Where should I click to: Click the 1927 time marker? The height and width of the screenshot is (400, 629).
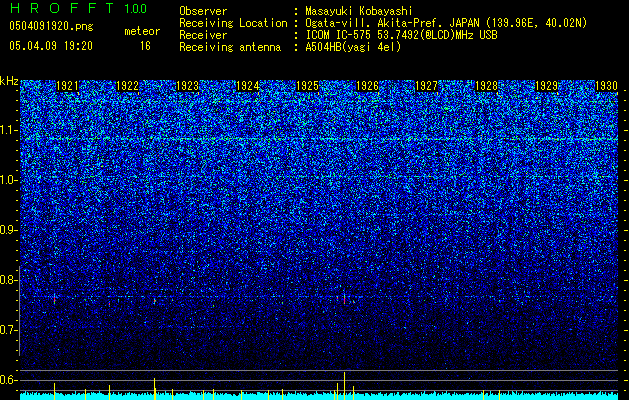coord(426,86)
